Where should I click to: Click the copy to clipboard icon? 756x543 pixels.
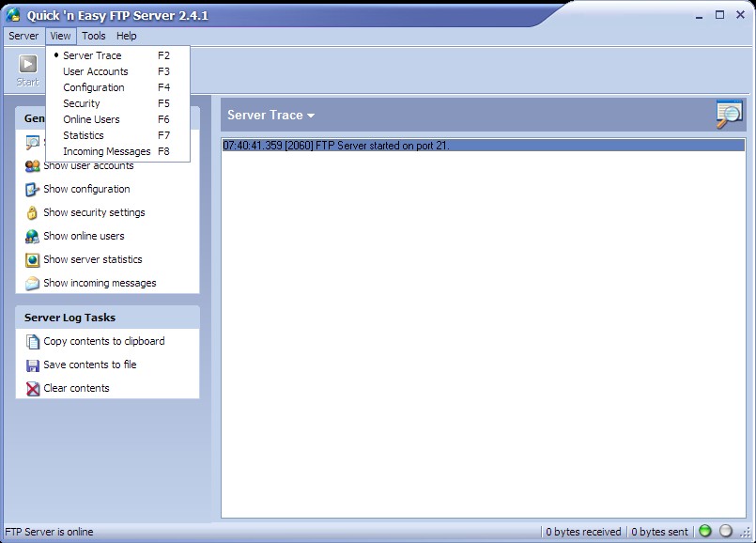(x=32, y=341)
